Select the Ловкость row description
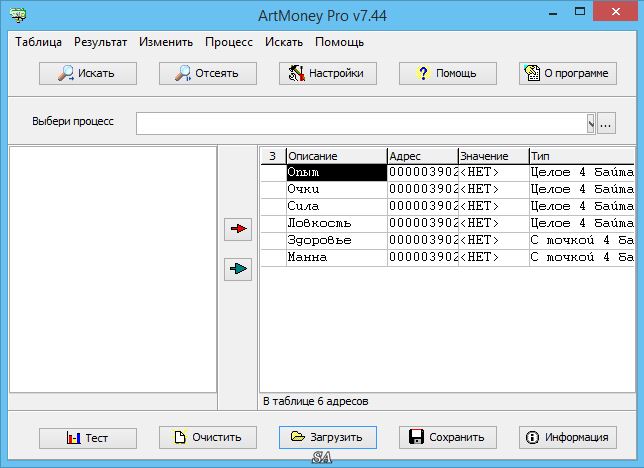Viewport: 644px width, 468px height. tap(337, 224)
